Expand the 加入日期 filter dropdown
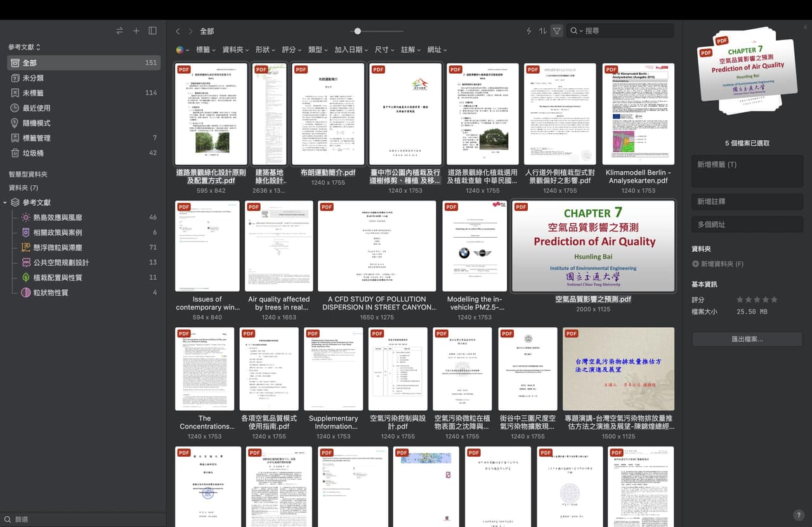This screenshot has width=812, height=527. point(351,49)
